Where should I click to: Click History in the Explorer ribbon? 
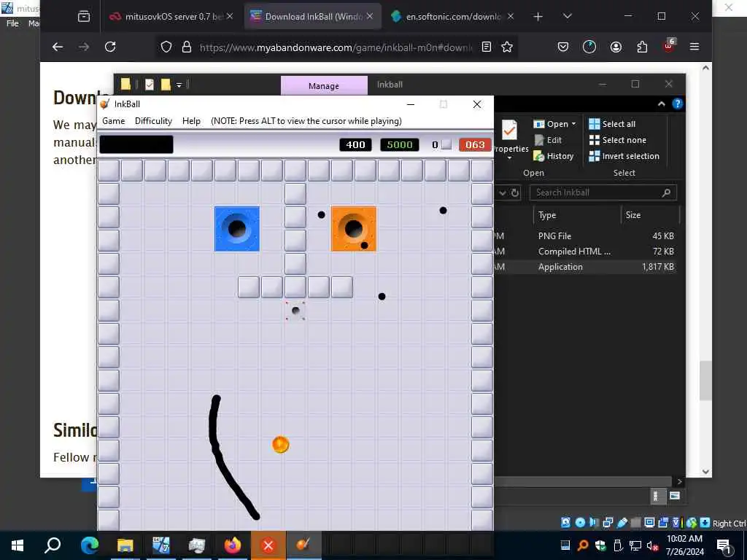(x=553, y=156)
